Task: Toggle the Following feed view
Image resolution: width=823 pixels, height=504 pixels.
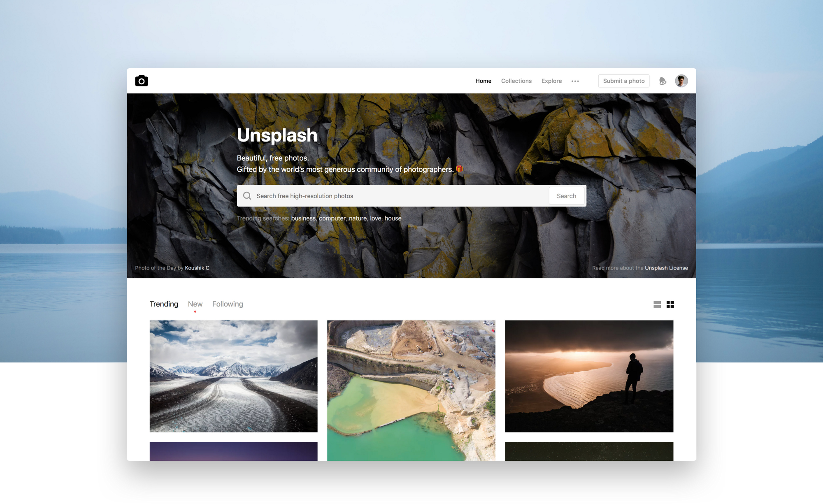Action: point(227,304)
